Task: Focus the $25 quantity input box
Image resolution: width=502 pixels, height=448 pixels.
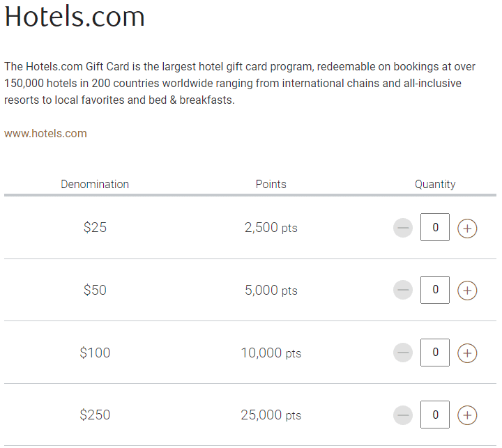Action: [435, 227]
